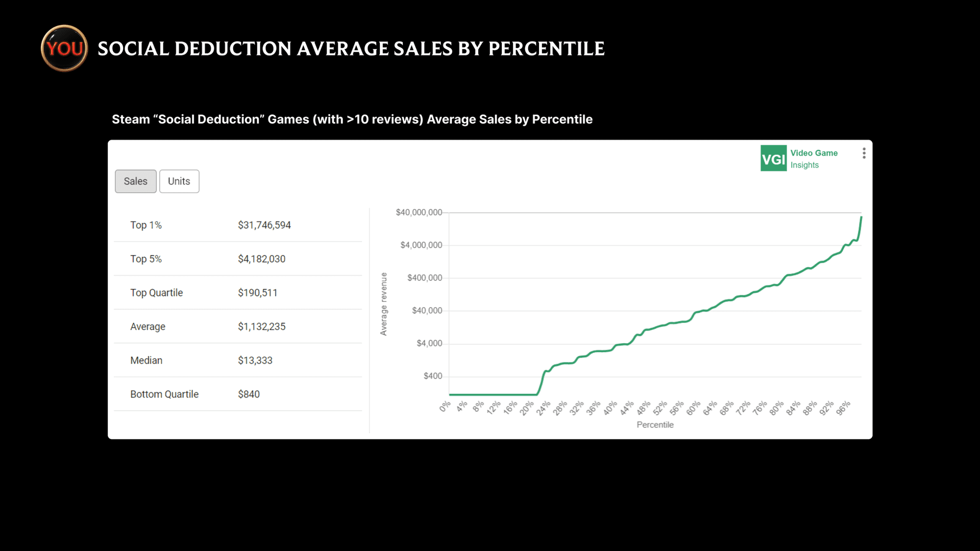Click the VGI green logo square
Viewport: 980px width, 551px height.
click(x=773, y=158)
